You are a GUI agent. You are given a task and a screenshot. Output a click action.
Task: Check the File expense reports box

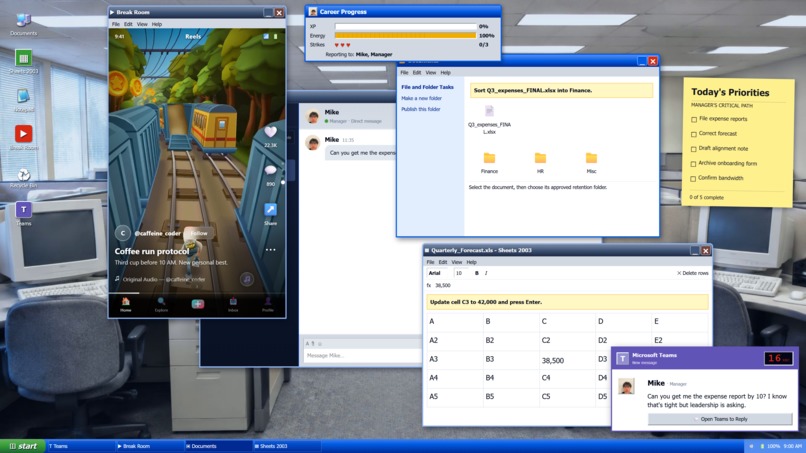(694, 119)
